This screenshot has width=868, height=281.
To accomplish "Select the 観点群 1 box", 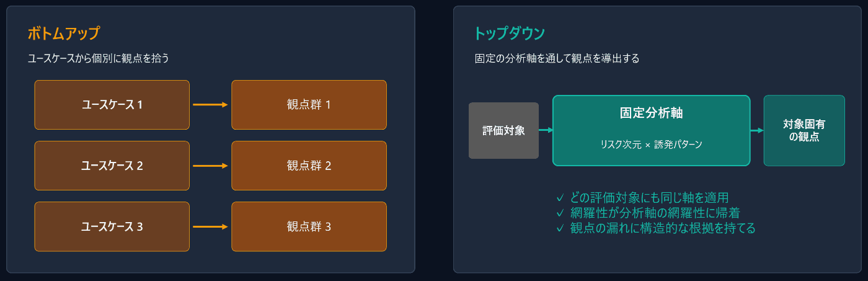I will [309, 105].
